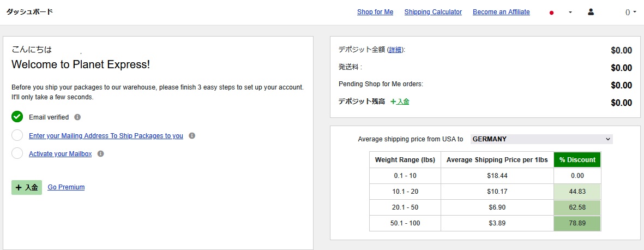Image resolution: width=644 pixels, height=250 pixels.
Task: Click the user profile icon
Action: pos(591,12)
